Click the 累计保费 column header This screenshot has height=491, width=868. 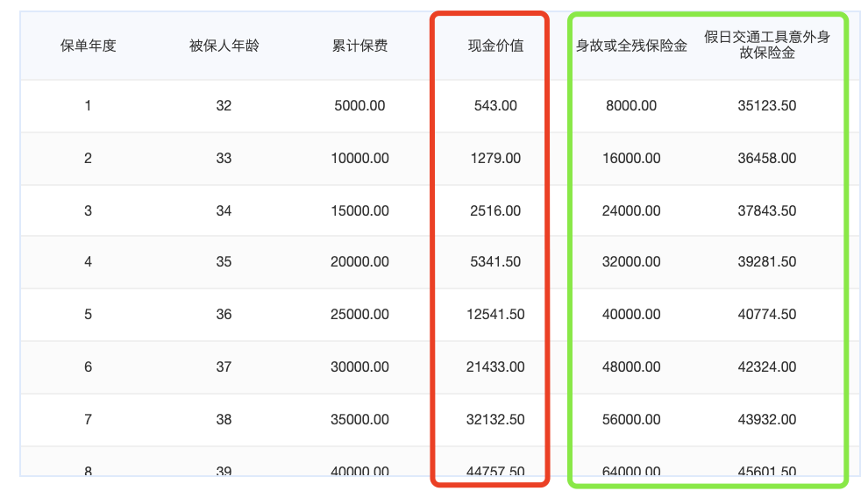point(359,46)
